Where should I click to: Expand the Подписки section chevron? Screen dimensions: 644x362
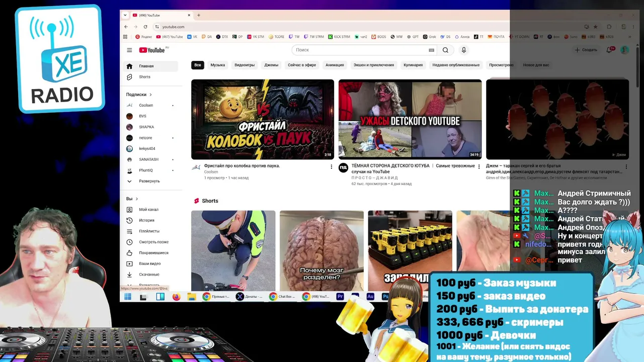pyautogui.click(x=150, y=95)
